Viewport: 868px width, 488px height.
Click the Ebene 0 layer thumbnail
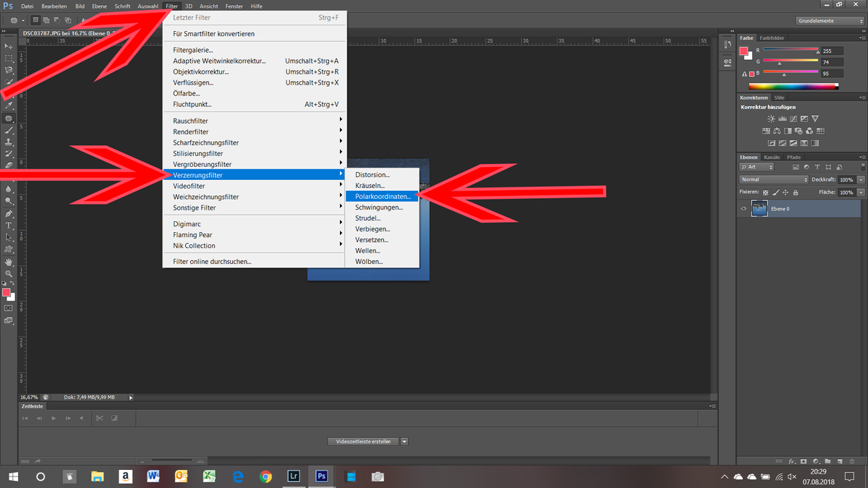click(x=759, y=208)
